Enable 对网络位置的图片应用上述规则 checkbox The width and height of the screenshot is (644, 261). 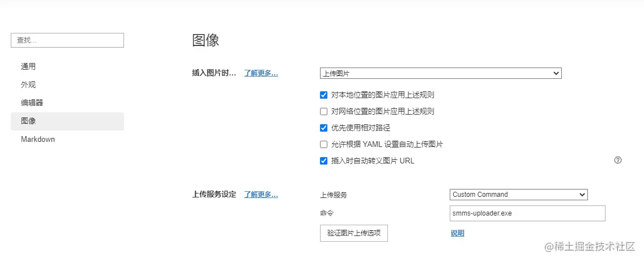point(323,112)
